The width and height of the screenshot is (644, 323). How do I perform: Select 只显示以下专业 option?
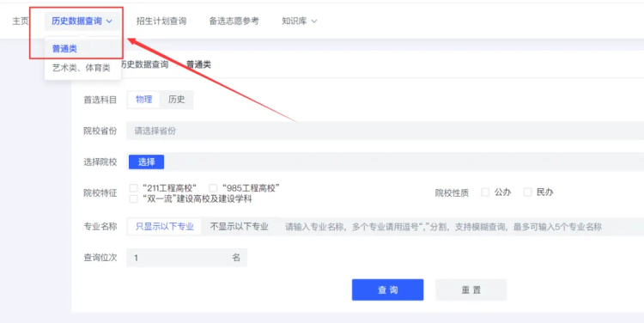[x=165, y=227]
